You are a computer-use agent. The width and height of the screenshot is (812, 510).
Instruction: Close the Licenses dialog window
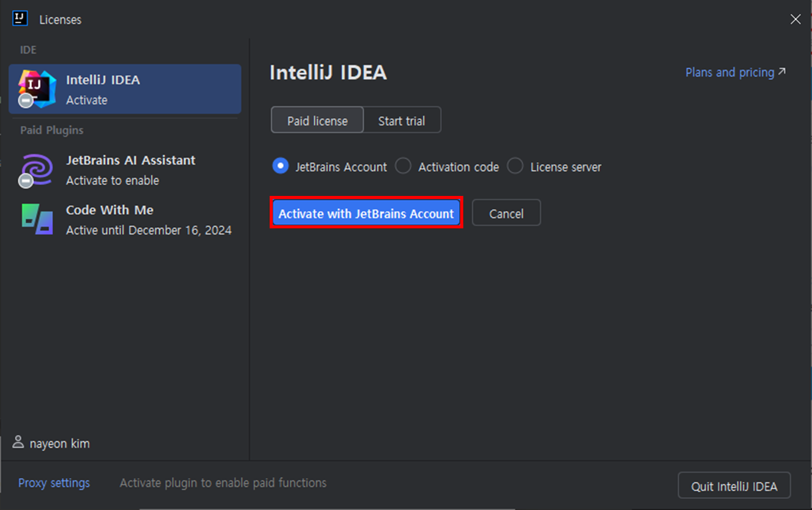point(795,20)
